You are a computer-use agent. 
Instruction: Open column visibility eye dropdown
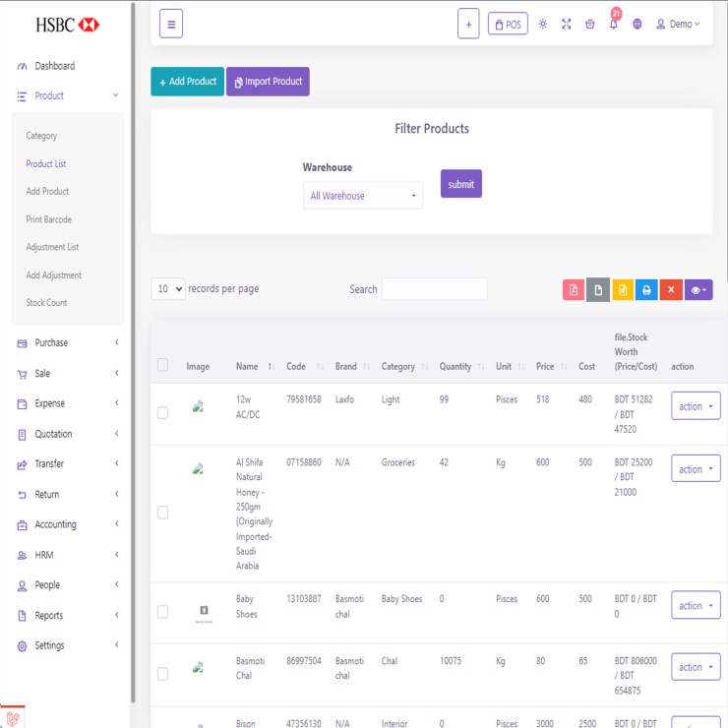point(698,290)
